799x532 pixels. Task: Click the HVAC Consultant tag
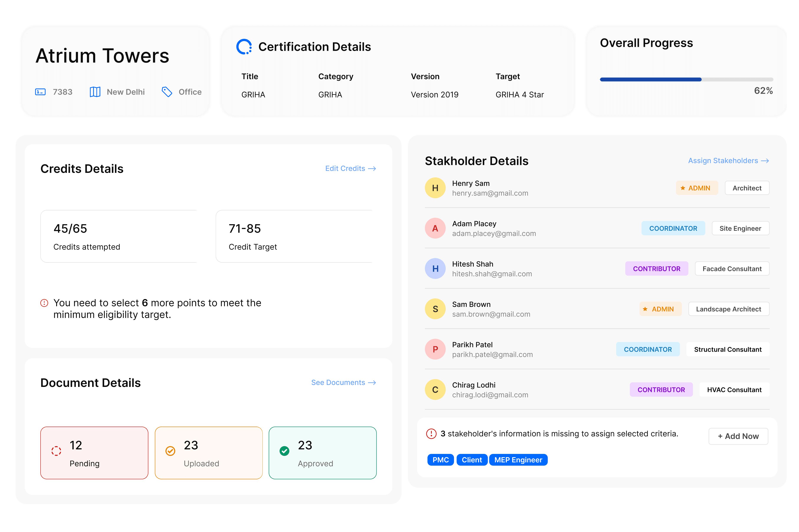tap(734, 390)
